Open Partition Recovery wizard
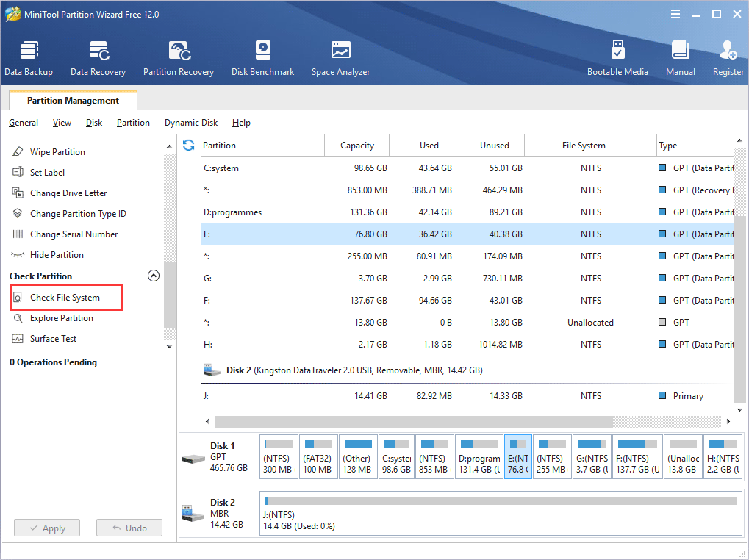The height and width of the screenshot is (560, 749). [178, 58]
